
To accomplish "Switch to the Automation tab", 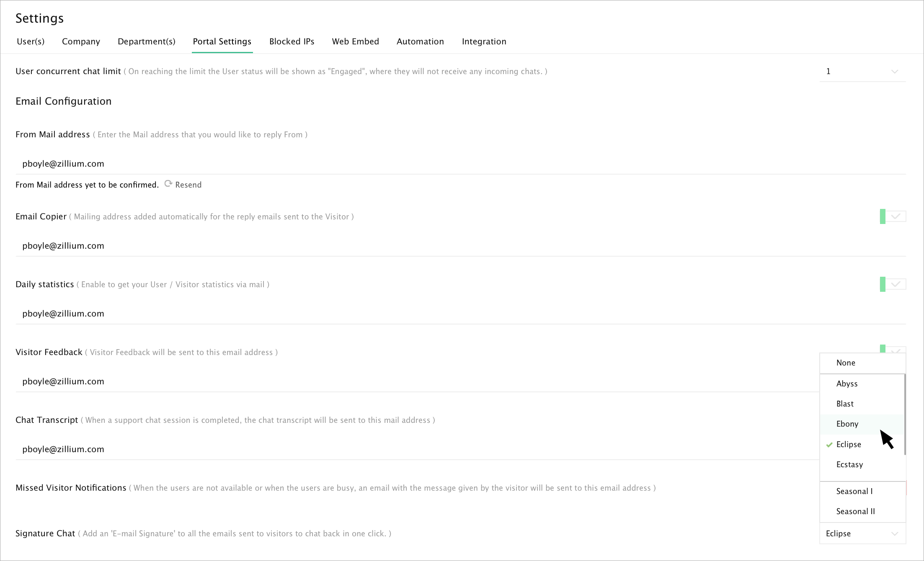I will pyautogui.click(x=420, y=41).
